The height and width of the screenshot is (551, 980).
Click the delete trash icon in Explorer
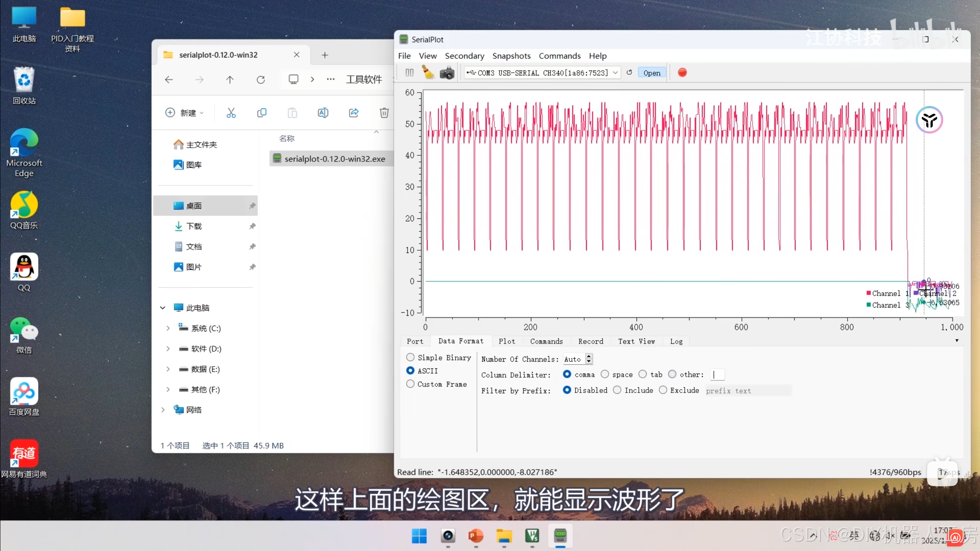(x=384, y=113)
